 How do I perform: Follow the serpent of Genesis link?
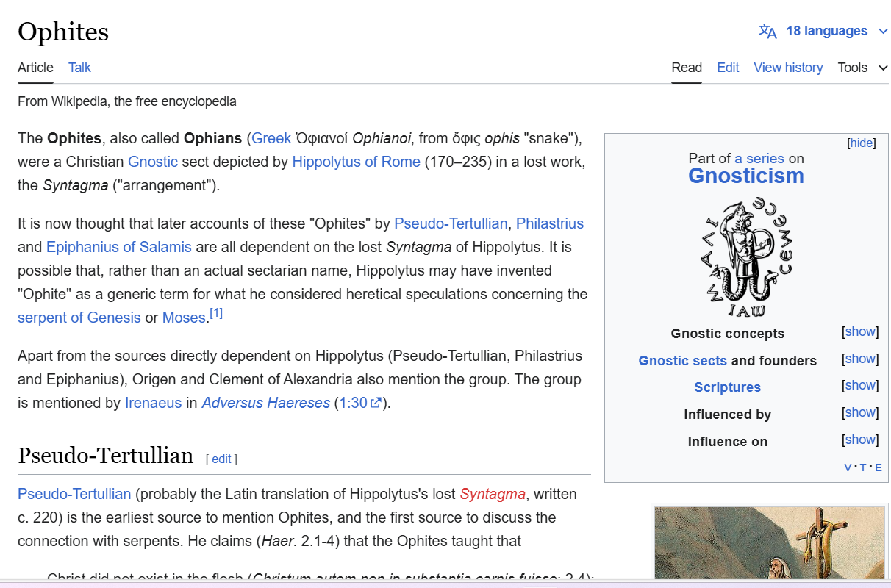pos(79,318)
